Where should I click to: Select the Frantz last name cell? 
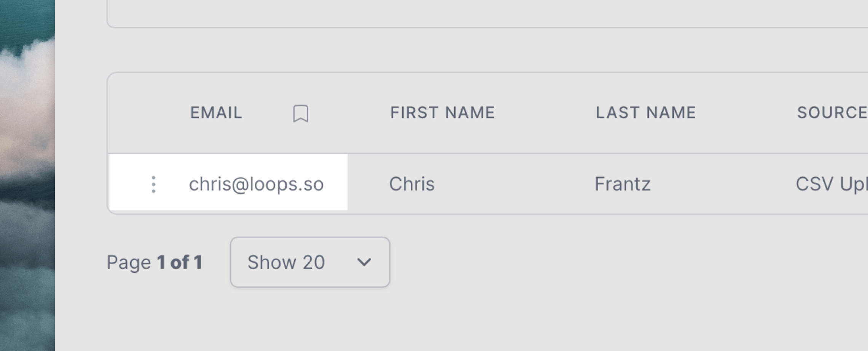coord(622,184)
